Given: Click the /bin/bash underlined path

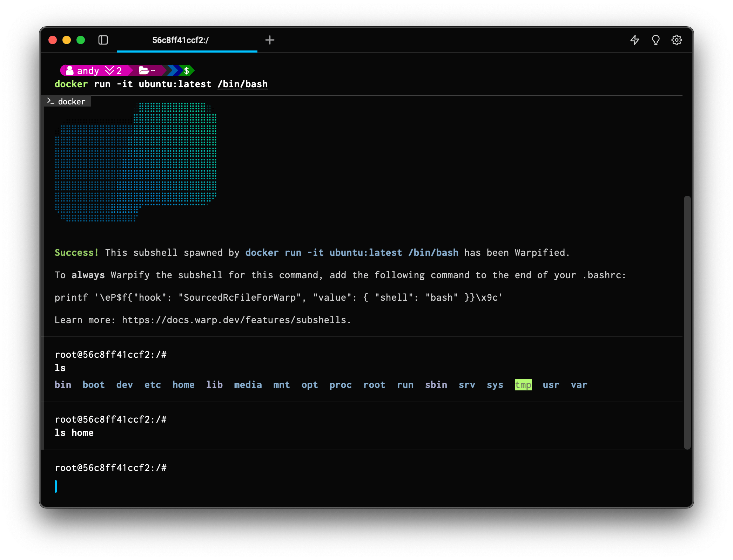Looking at the screenshot, I should pos(242,84).
